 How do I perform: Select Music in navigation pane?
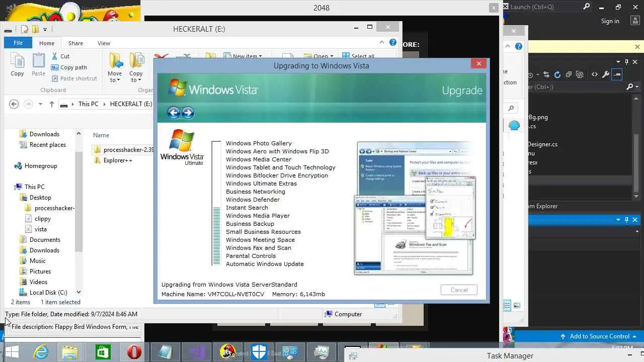33,261
